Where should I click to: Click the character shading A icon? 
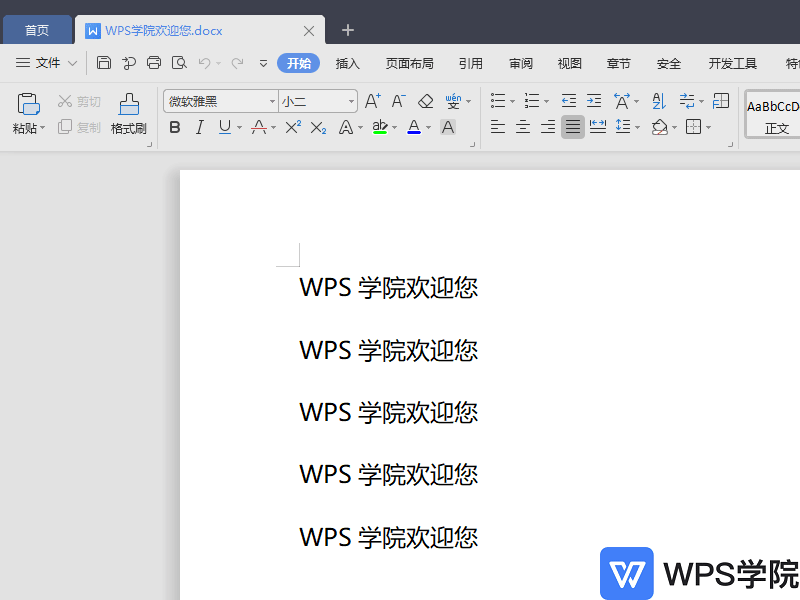tap(448, 127)
